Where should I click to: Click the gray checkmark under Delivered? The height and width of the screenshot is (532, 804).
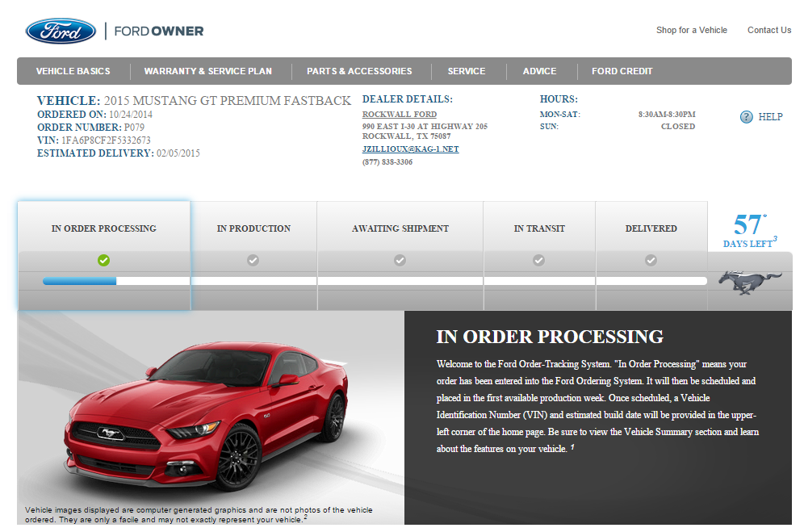pyautogui.click(x=651, y=260)
